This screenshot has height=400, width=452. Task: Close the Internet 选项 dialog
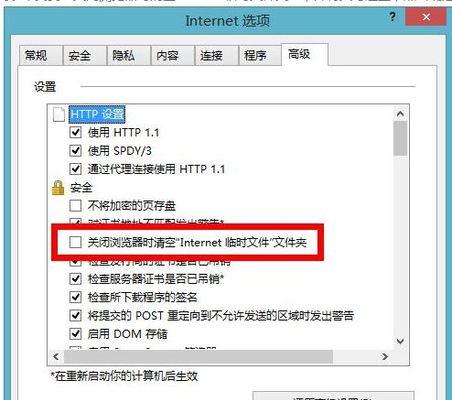point(426,17)
